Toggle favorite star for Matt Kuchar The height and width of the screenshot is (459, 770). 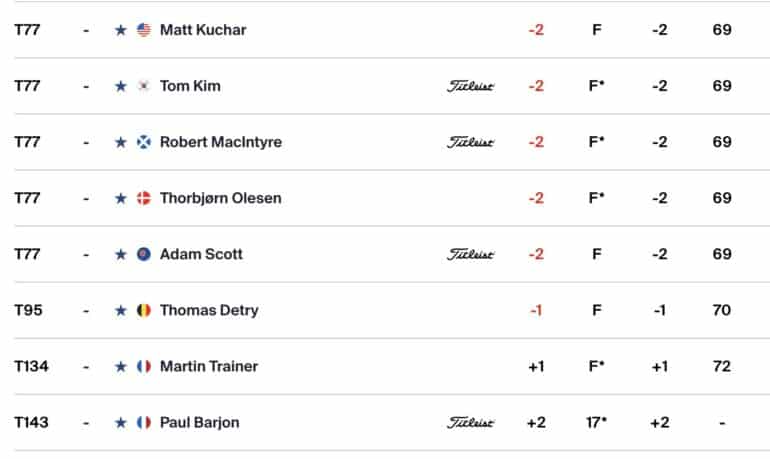[120, 30]
